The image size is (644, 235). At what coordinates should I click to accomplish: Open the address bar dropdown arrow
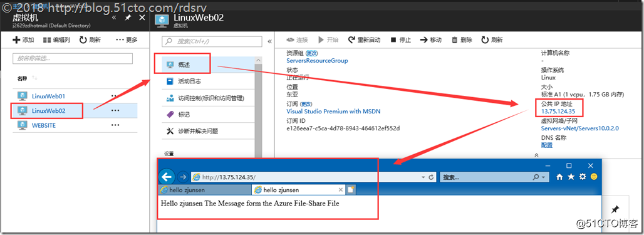(x=423, y=177)
